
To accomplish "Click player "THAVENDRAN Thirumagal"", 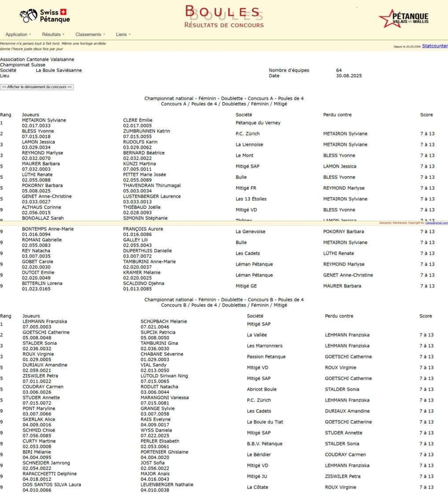I will tap(152, 185).
